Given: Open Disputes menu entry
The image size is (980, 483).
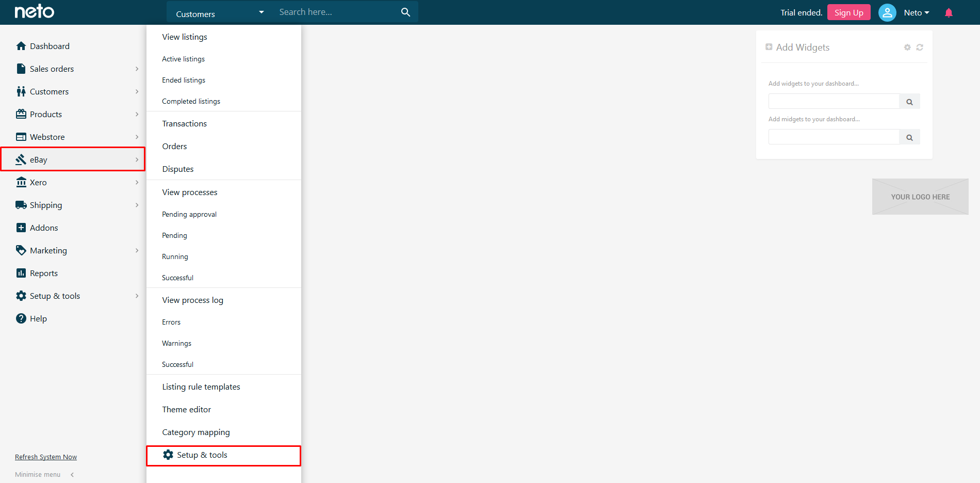Looking at the screenshot, I should click(178, 169).
